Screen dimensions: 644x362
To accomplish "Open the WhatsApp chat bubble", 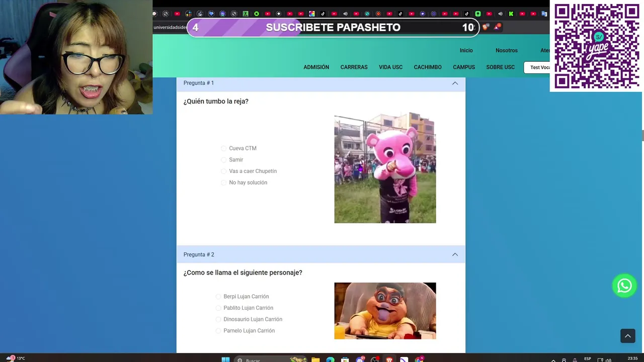I will (x=624, y=286).
